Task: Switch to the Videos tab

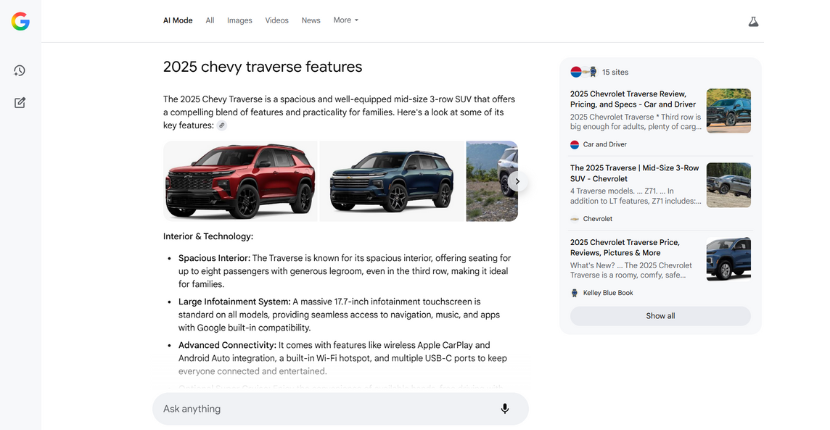Action: pos(277,20)
